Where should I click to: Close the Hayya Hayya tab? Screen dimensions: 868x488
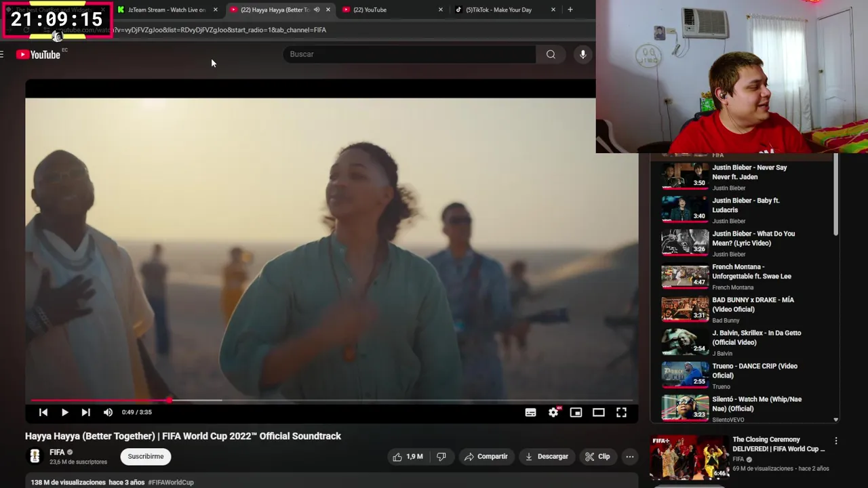coord(328,9)
